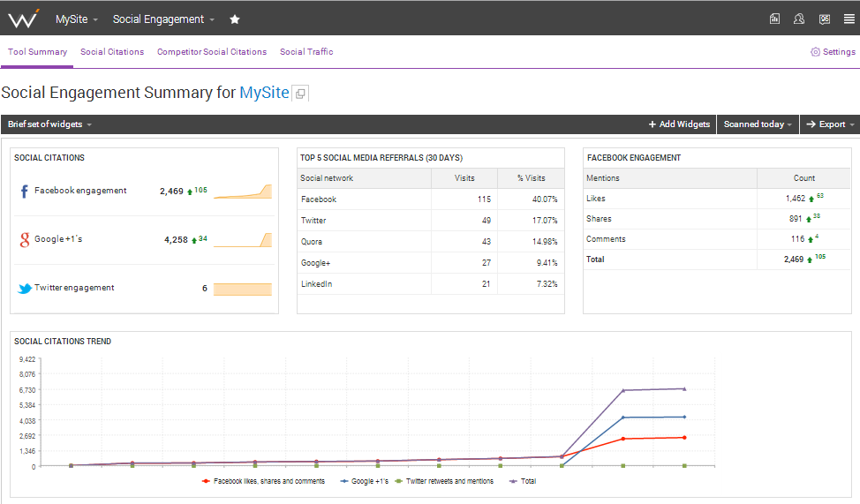
Task: Click the header icon right of the user icon
Action: 825,19
